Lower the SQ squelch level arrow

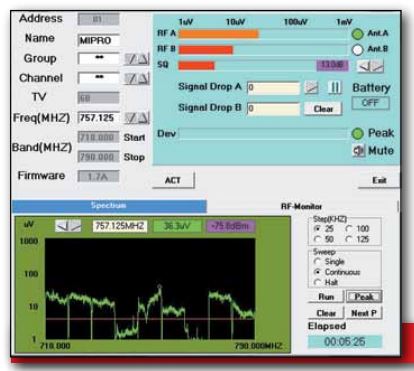coord(364,66)
